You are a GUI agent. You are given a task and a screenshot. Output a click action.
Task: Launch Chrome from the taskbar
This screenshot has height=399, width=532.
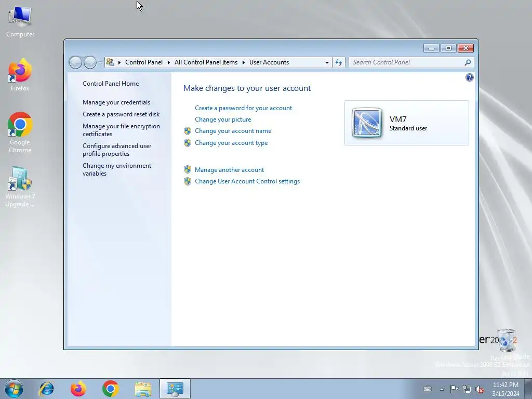110,389
